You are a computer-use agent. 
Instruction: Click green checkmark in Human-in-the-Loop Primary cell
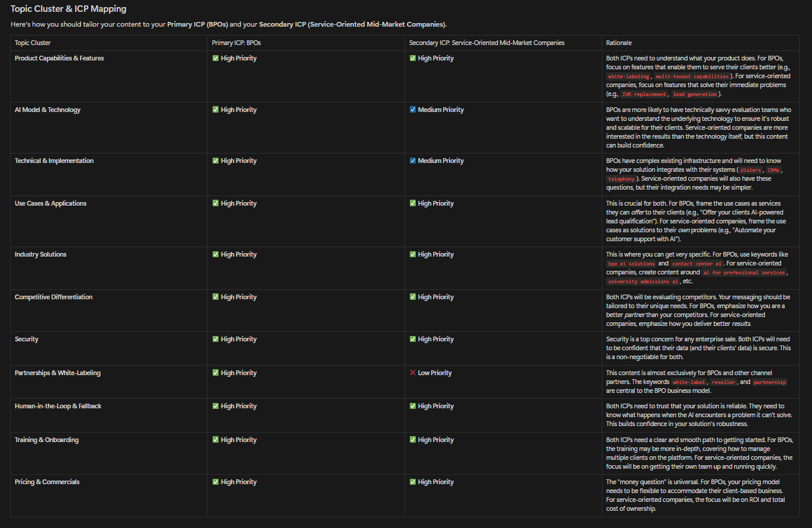click(x=216, y=406)
